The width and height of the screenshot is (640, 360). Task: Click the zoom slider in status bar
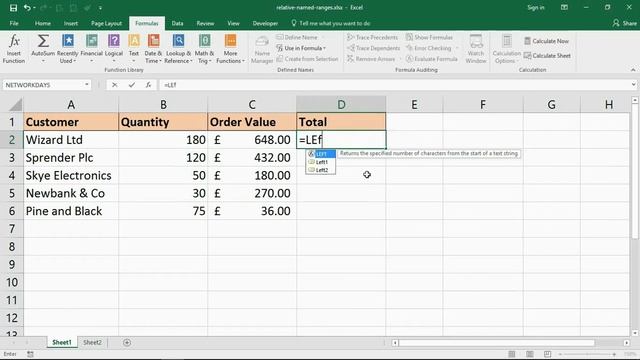(x=587, y=354)
